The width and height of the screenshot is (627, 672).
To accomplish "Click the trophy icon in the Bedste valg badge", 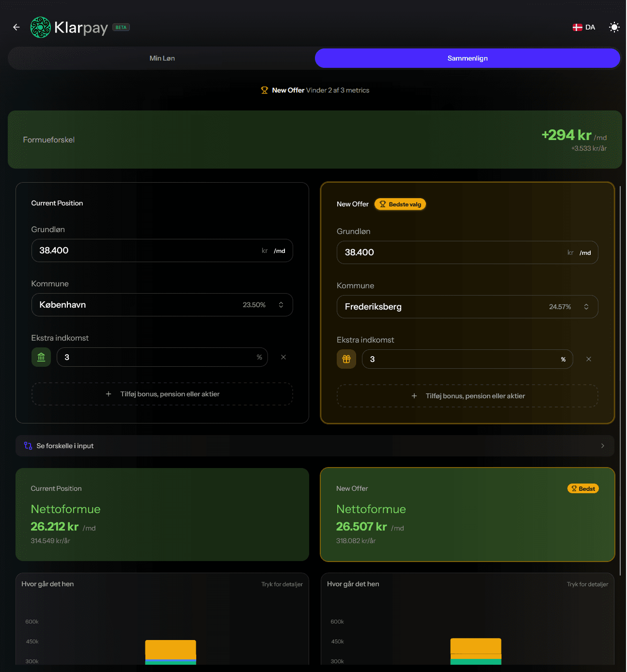I will click(382, 204).
